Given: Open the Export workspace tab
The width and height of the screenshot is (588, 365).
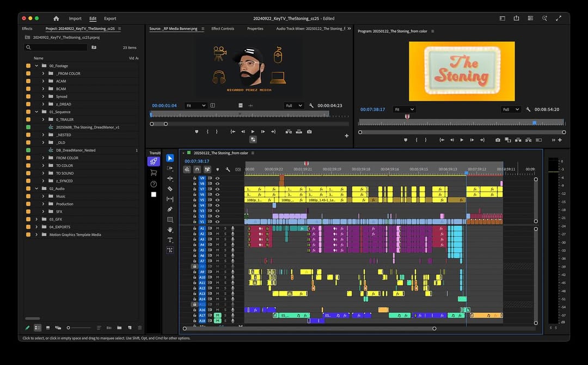Looking at the screenshot, I should [x=110, y=19].
